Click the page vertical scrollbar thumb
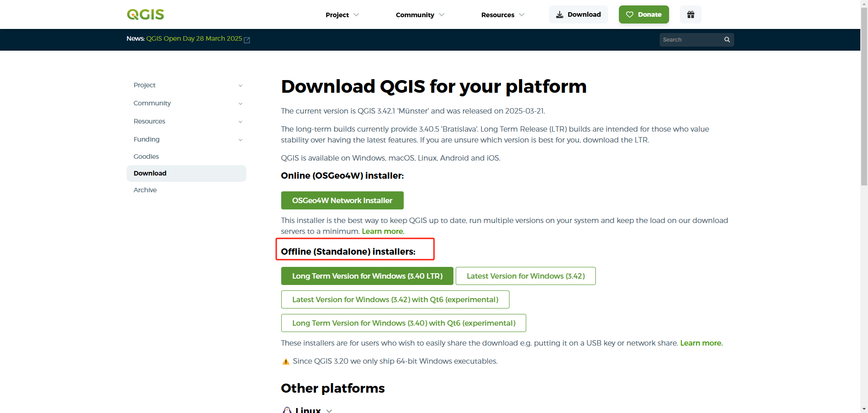The height and width of the screenshot is (413, 868). click(x=864, y=96)
